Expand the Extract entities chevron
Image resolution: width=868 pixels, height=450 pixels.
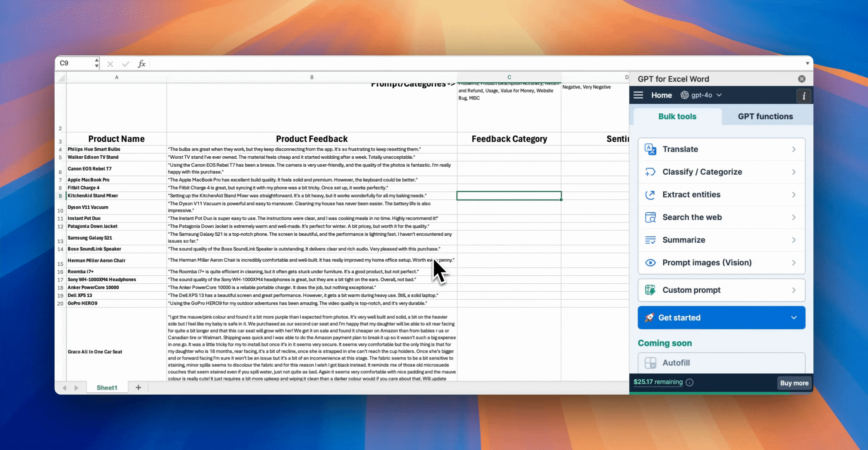click(x=794, y=195)
